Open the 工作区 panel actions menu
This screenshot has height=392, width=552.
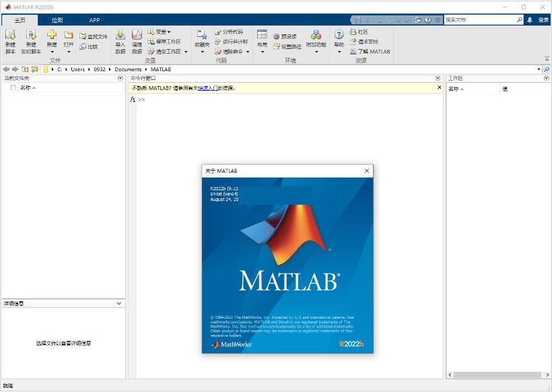pyautogui.click(x=547, y=79)
